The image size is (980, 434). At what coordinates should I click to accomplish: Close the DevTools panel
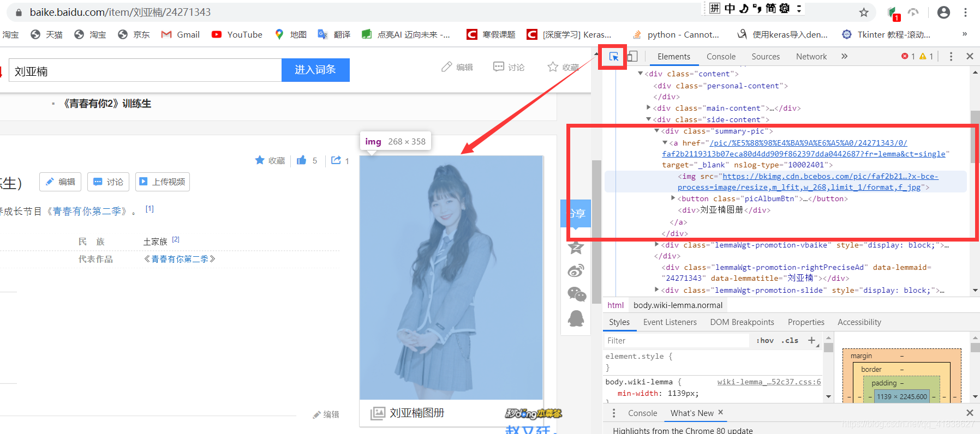tap(970, 56)
